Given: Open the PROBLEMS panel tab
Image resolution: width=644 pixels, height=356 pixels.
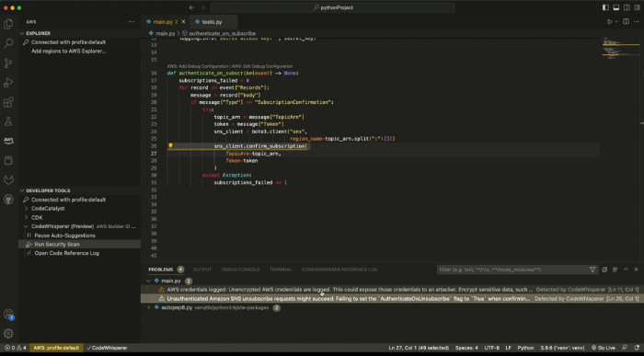Looking at the screenshot, I should (x=161, y=270).
